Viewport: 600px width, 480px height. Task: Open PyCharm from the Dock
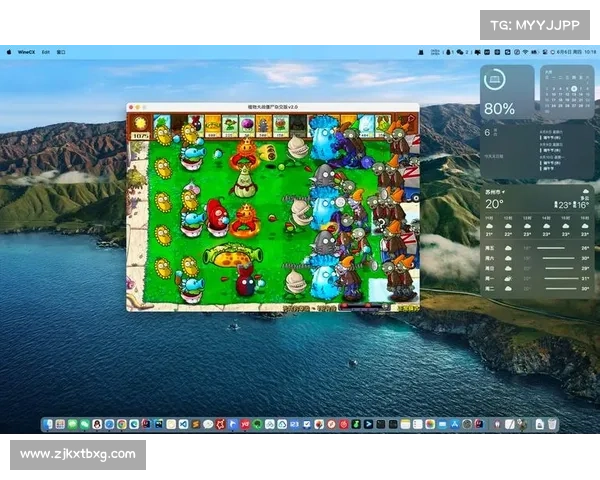pos(159,424)
